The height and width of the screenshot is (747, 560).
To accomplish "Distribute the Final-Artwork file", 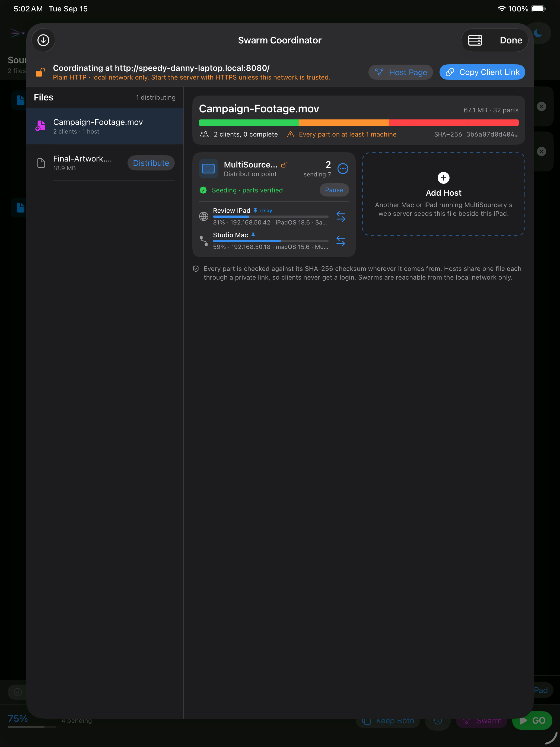I will coord(151,163).
